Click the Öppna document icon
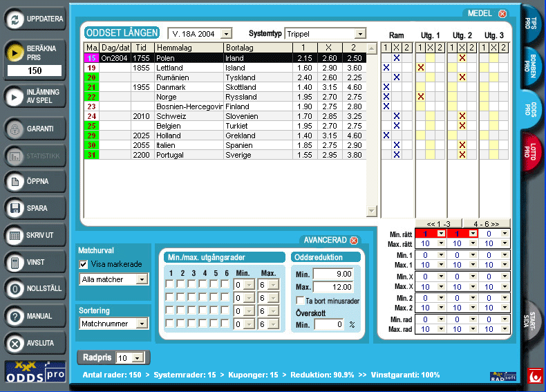546x392 pixels. 15,182
